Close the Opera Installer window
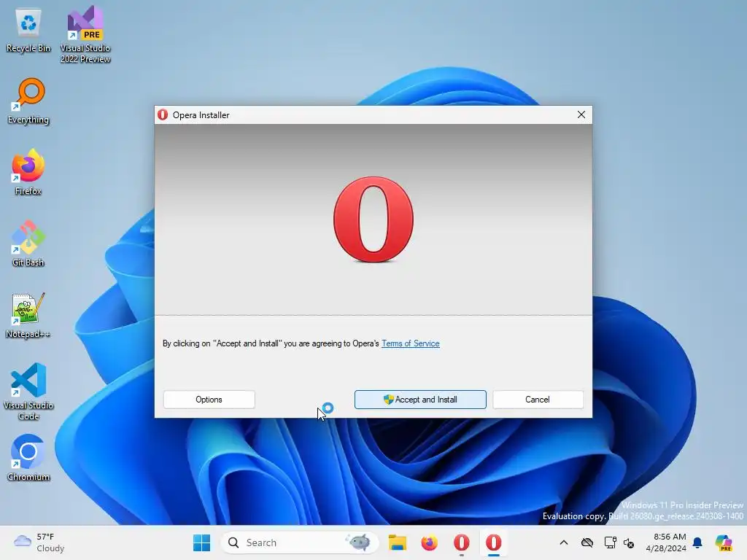Viewport: 747px width, 560px height. [x=581, y=114]
